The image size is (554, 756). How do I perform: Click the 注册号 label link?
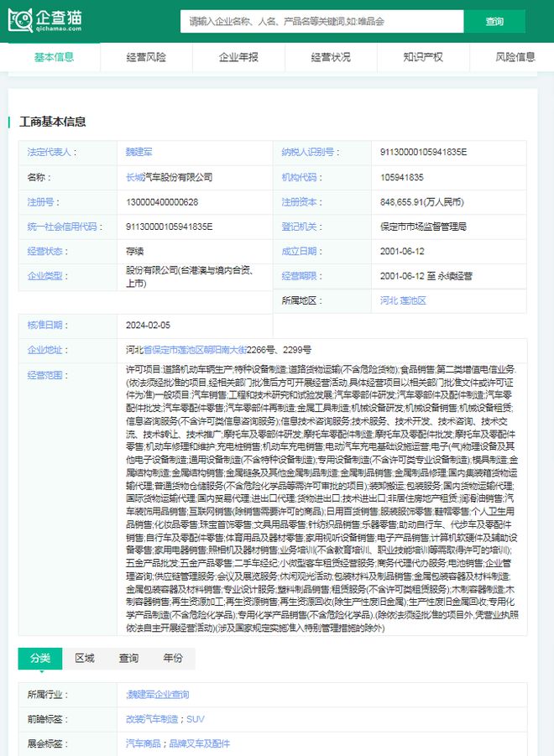coord(40,202)
